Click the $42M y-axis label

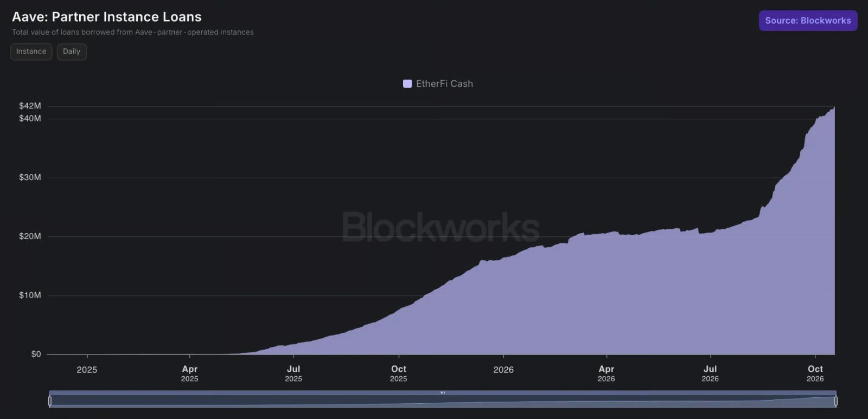(x=30, y=106)
